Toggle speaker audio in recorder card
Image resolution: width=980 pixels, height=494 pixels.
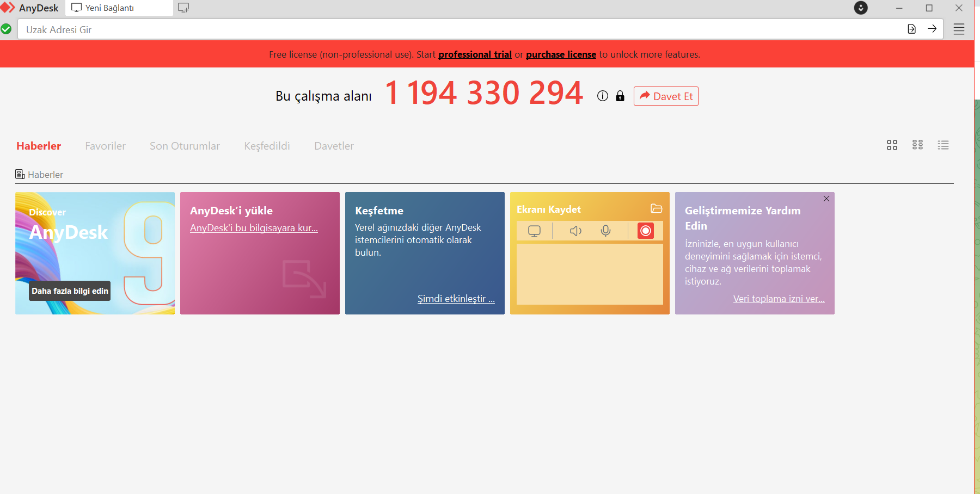(575, 231)
